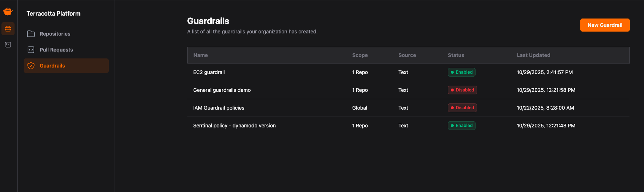The width and height of the screenshot is (644, 192).
Task: Open General guardrails demo row
Action: pos(222,90)
